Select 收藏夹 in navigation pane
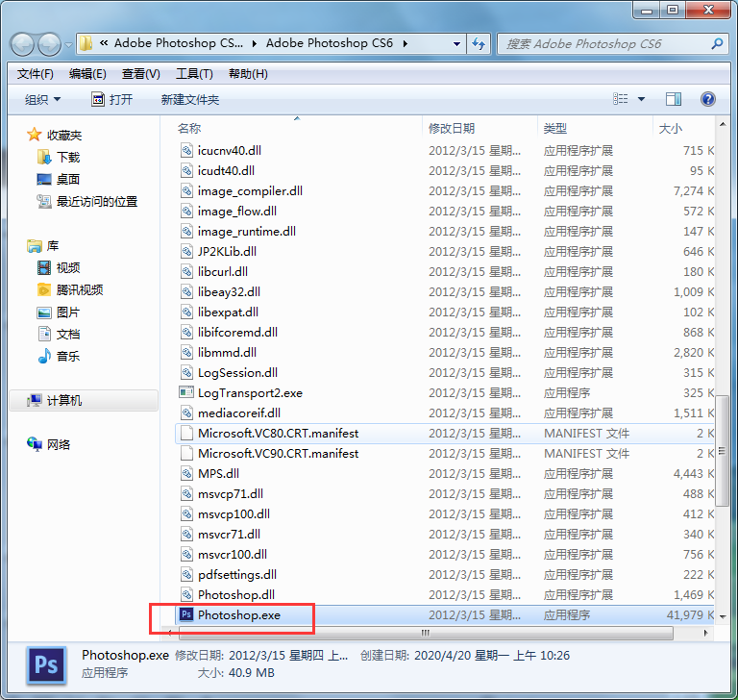This screenshot has height=700, width=738. click(x=55, y=136)
